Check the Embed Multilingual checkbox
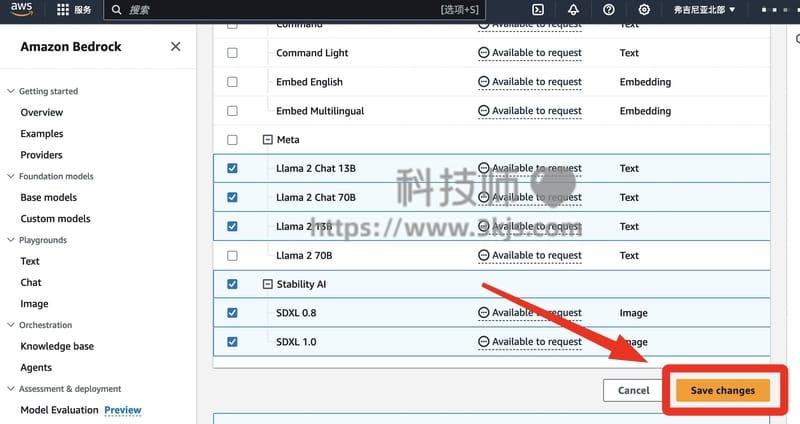 pyautogui.click(x=232, y=111)
